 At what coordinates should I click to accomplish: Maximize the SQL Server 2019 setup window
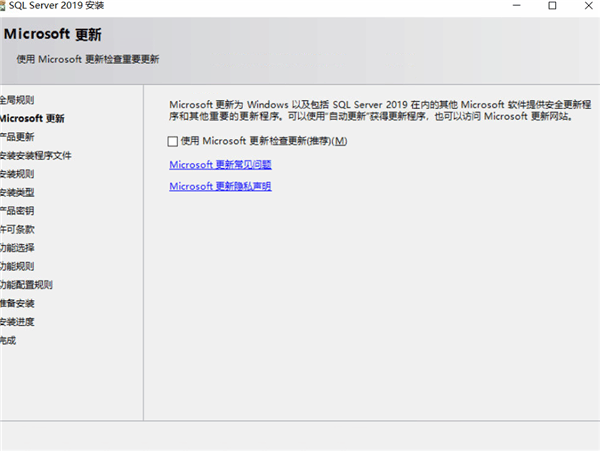coord(552,6)
